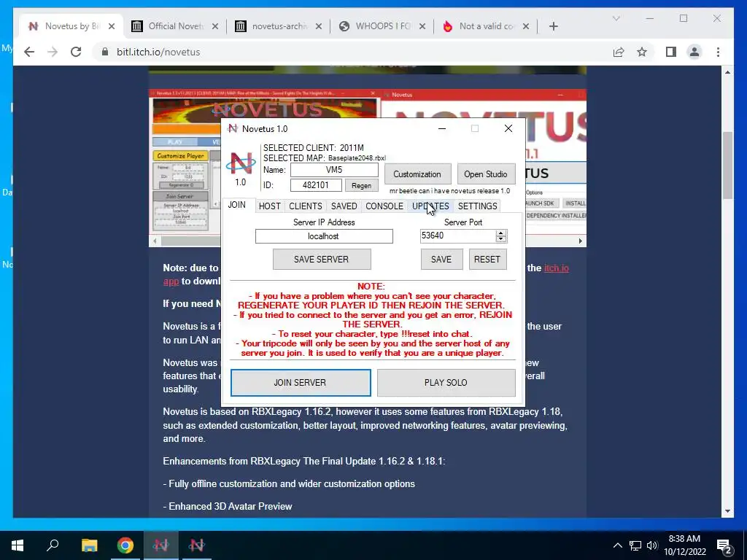
Task: Share this page icon in address bar
Action: coord(619,52)
